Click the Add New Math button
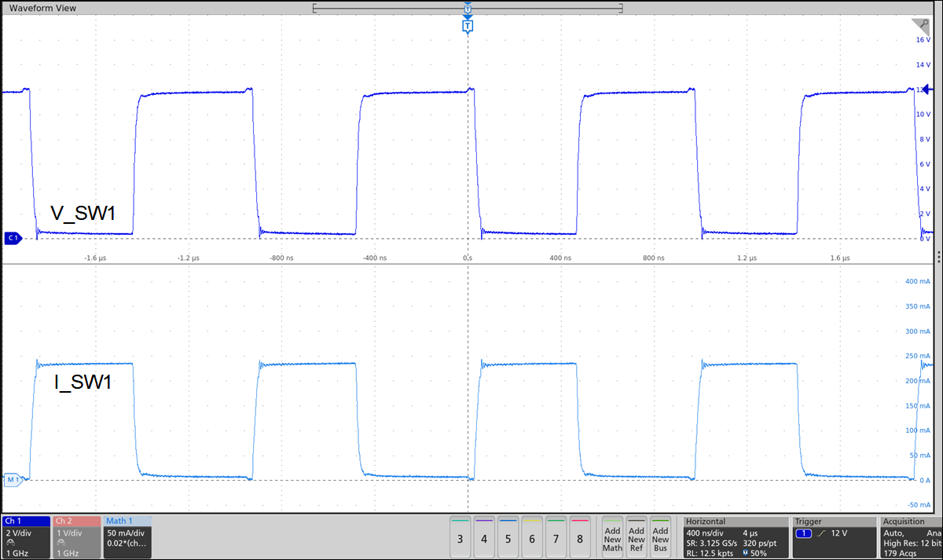Viewport: 943px width, 560px height. [x=612, y=537]
